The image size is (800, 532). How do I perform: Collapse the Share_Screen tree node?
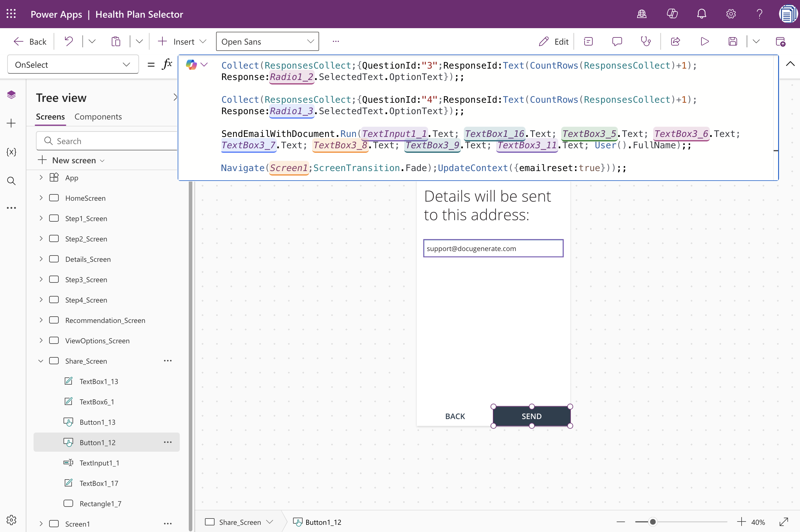pos(41,361)
